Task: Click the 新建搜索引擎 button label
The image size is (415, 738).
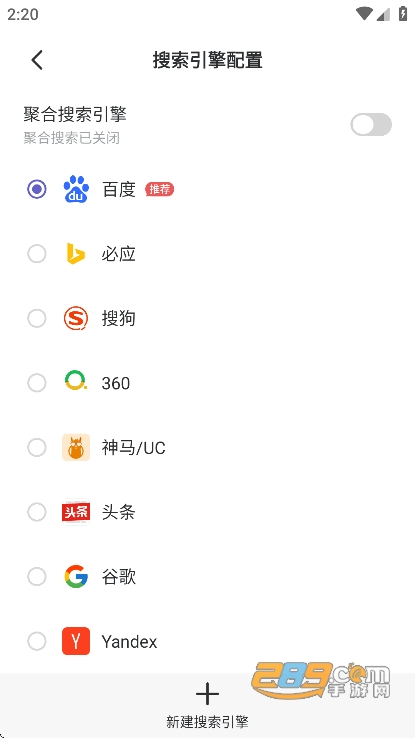Action: click(208, 722)
